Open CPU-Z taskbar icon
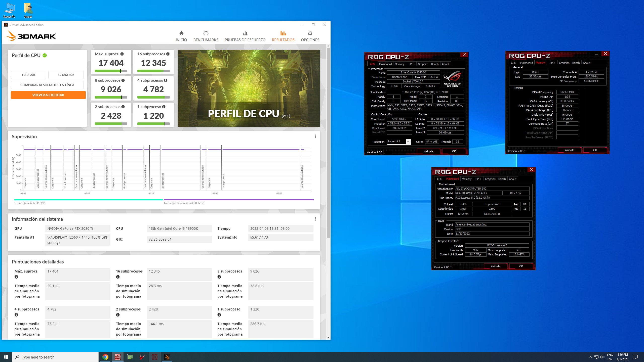Screen dimensions: 644x362 pos(117,357)
